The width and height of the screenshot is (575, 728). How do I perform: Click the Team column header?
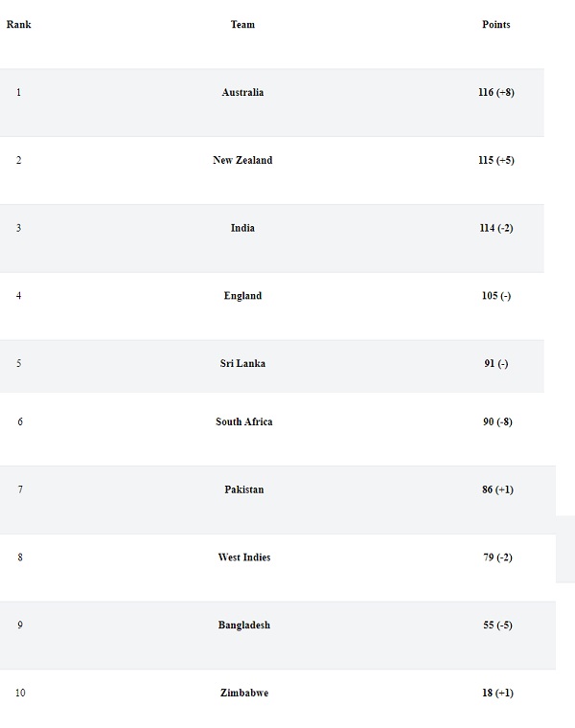pyautogui.click(x=242, y=25)
